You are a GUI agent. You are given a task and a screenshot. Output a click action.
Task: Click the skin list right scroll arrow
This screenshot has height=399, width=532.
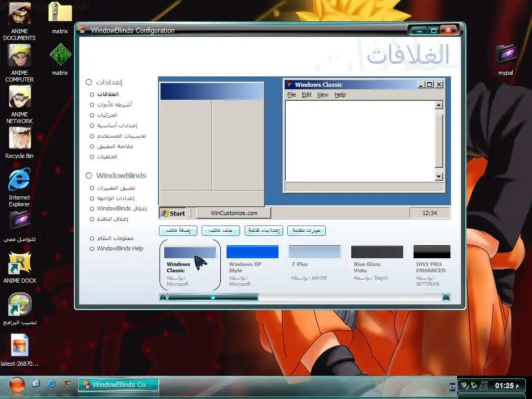pos(446,297)
